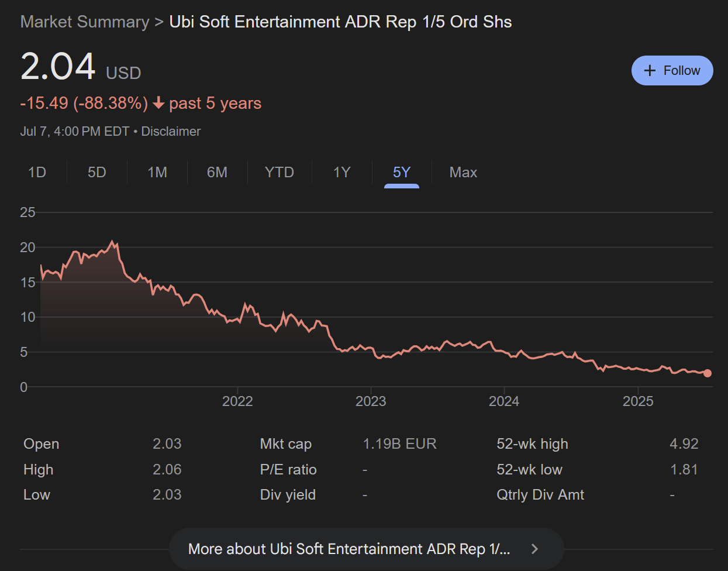This screenshot has width=728, height=571.
Task: Click the Jul 7, 4:00 PM EDT timestamp
Action: 75,132
